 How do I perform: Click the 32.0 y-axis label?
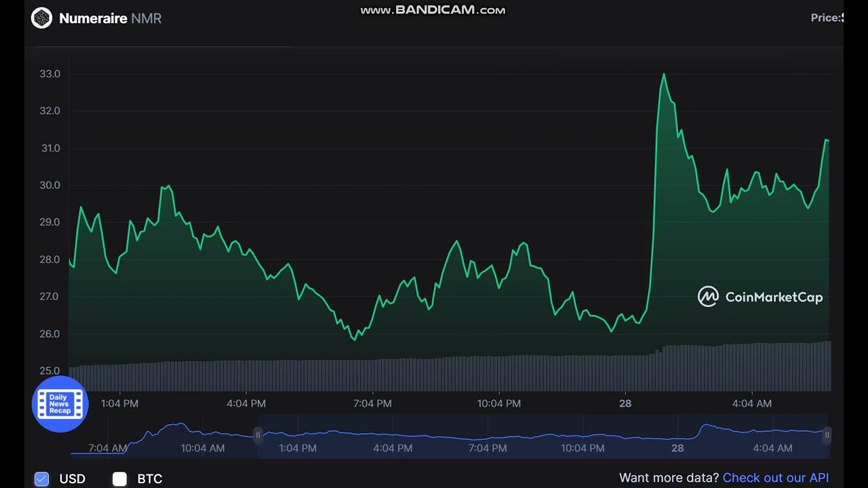(50, 111)
